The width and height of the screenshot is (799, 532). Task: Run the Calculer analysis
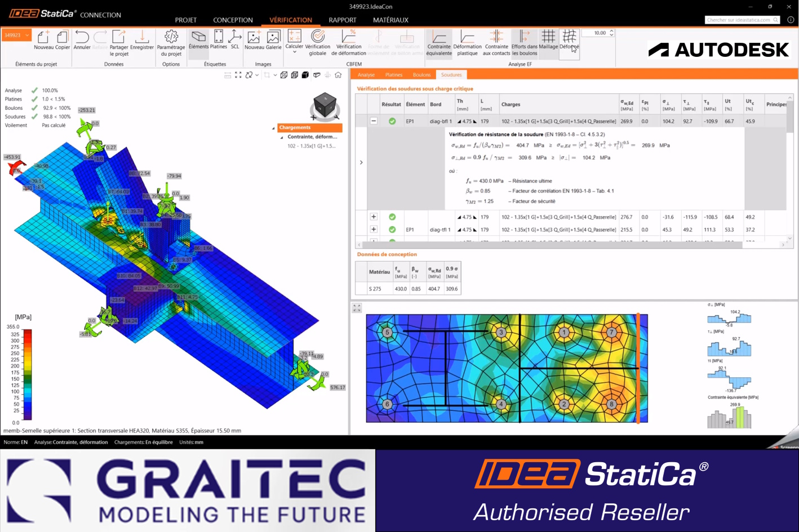(x=294, y=38)
